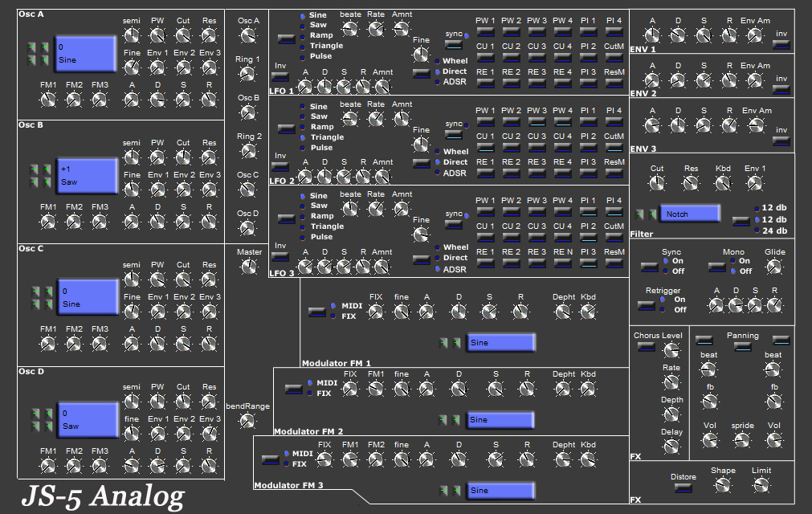Toggle the Distore switch

(683, 488)
